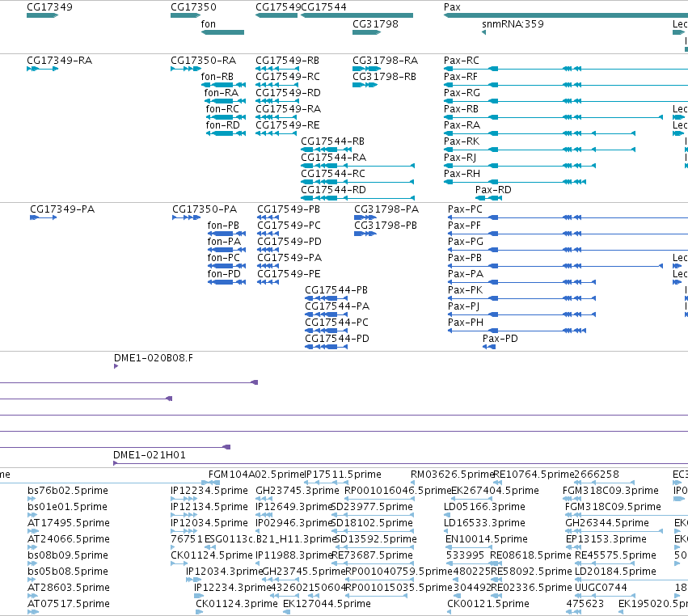The image size is (688, 616).
Task: Select the CG31798-RB transcript label
Action: (384, 76)
